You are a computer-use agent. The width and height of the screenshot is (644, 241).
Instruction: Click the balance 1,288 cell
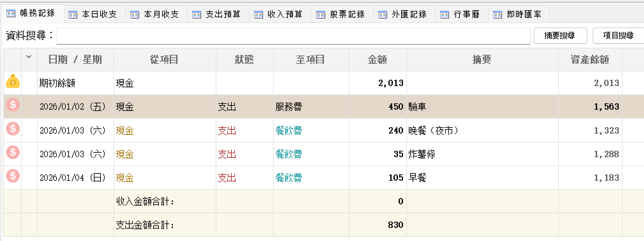[590, 154]
